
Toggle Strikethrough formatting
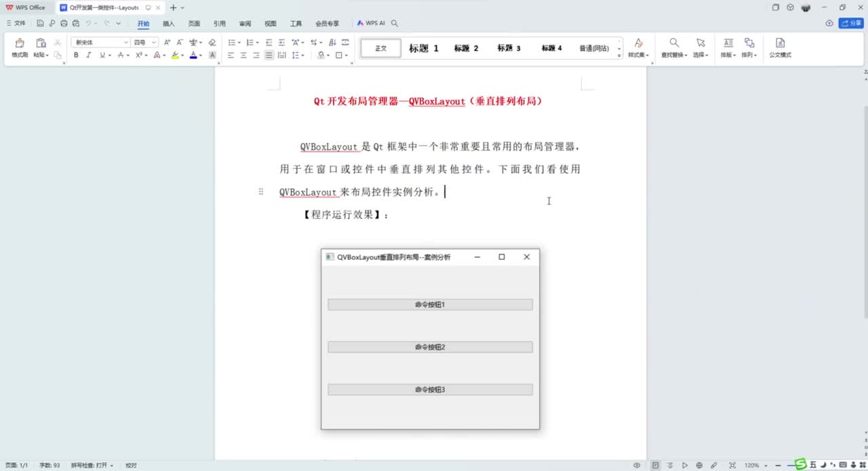[121, 55]
